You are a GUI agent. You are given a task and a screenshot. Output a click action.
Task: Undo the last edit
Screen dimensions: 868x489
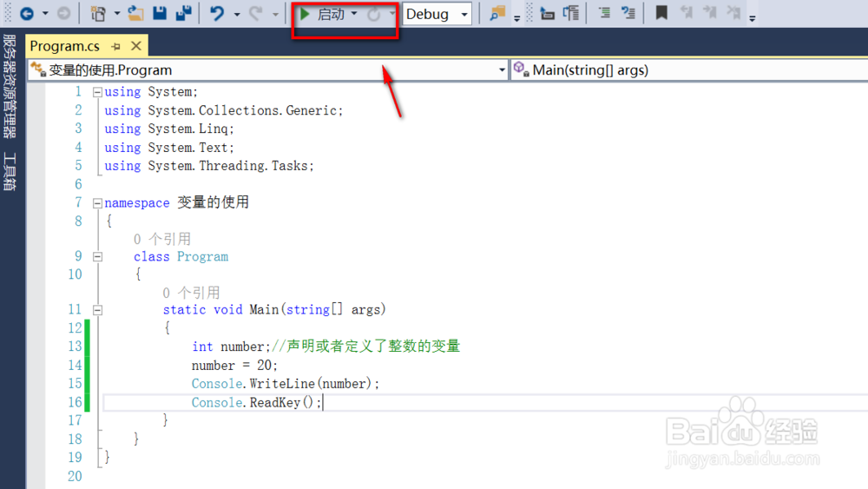tap(216, 13)
